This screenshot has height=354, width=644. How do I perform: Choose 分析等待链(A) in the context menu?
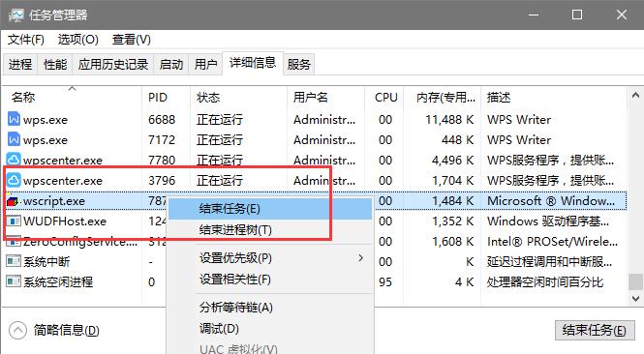pos(270,308)
